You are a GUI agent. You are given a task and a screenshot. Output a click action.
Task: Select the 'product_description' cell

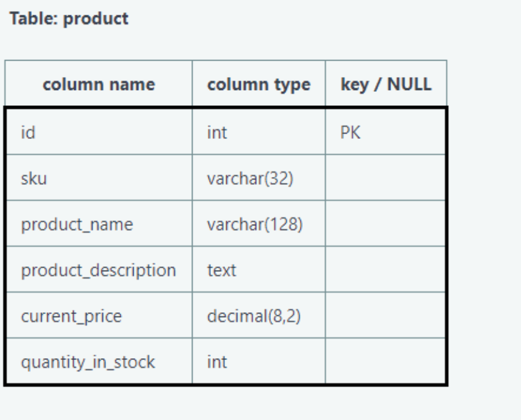point(99,269)
